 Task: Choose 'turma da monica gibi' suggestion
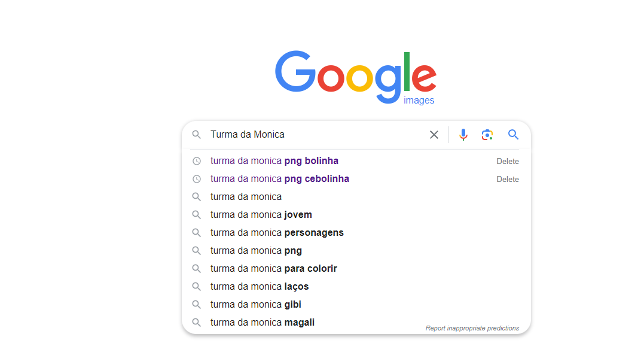pyautogui.click(x=256, y=304)
